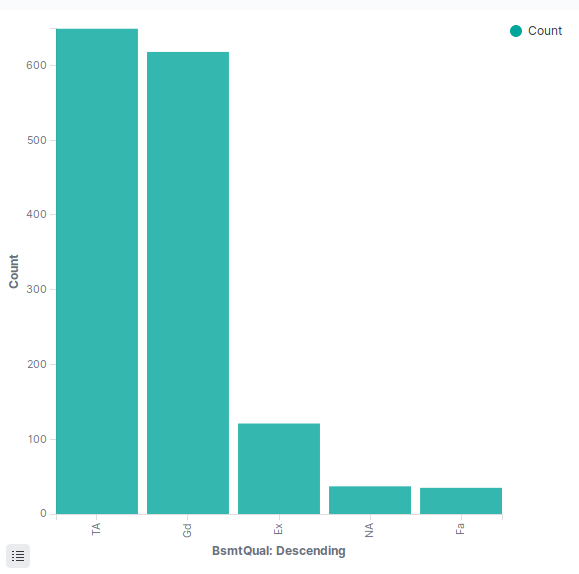Click the 500 y-axis tick label
579x574 pixels.
point(36,140)
